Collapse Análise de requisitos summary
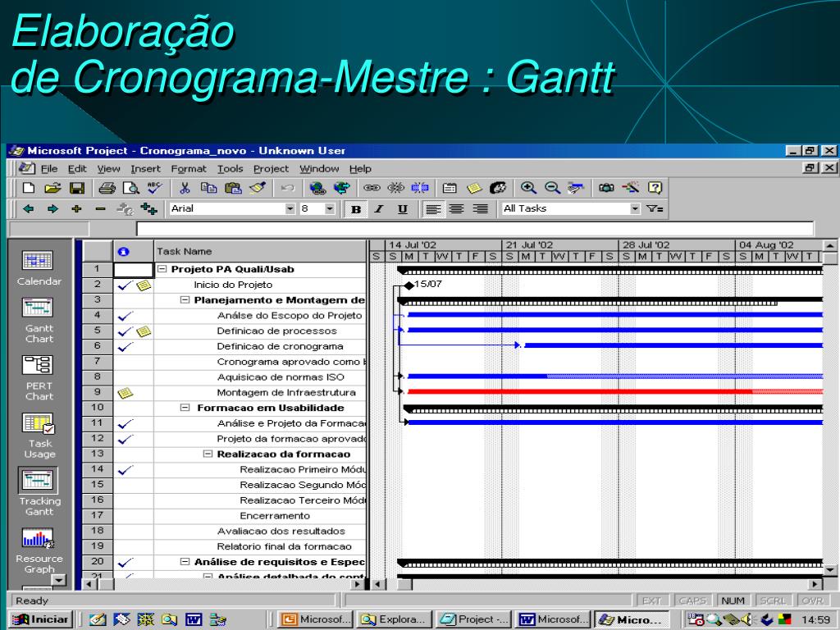Viewport: 840px width, 630px height. coord(185,562)
